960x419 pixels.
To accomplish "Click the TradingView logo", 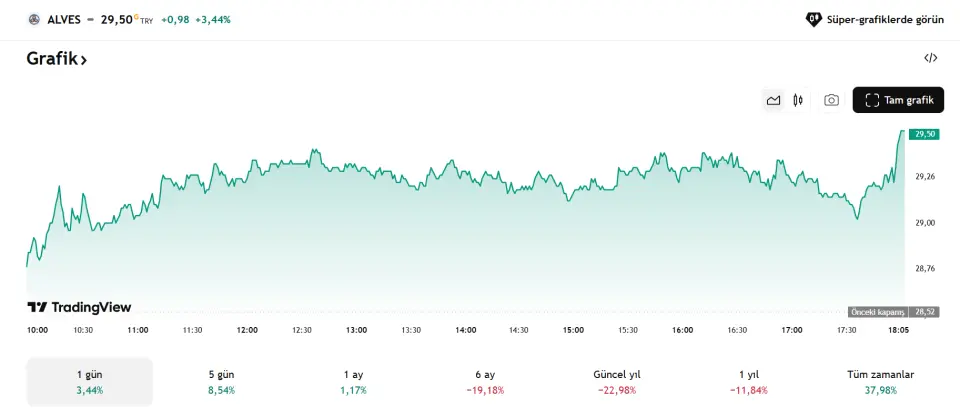I will pos(79,307).
